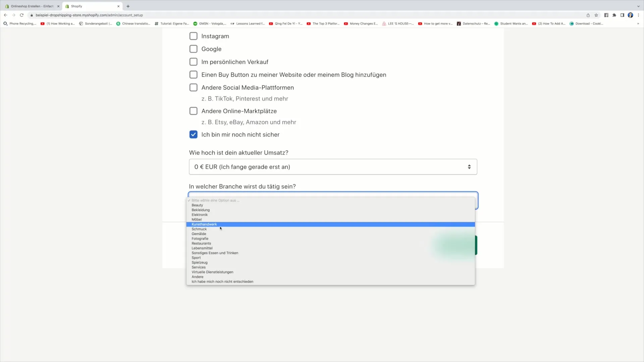This screenshot has height=362, width=644.
Task: Open Phone Recycling bookmark
Action: 20,24
